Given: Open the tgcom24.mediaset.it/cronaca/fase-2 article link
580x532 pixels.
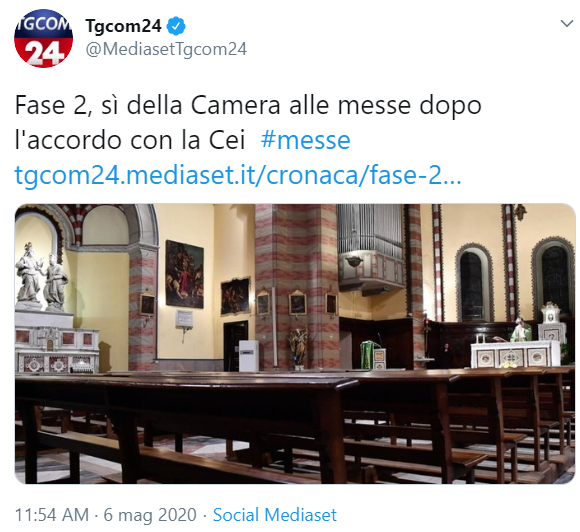Looking at the screenshot, I should coord(238,175).
